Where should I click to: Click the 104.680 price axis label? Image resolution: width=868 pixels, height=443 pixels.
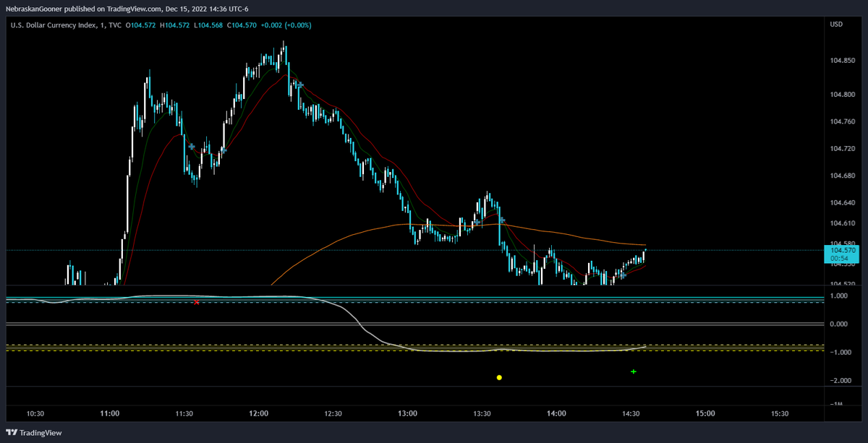(842, 176)
